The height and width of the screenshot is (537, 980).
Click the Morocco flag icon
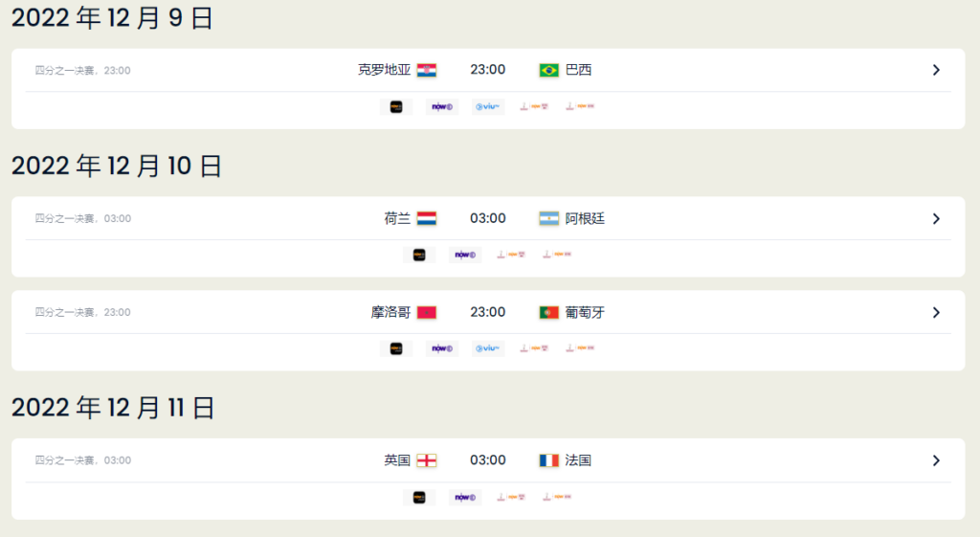427,312
